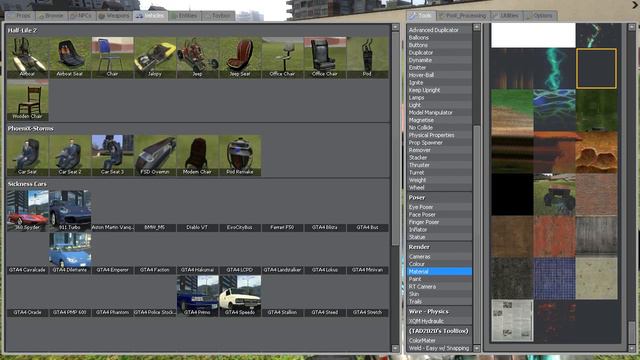Spawn the Jeep vehicle
The height and width of the screenshot is (360, 640).
(x=197, y=57)
